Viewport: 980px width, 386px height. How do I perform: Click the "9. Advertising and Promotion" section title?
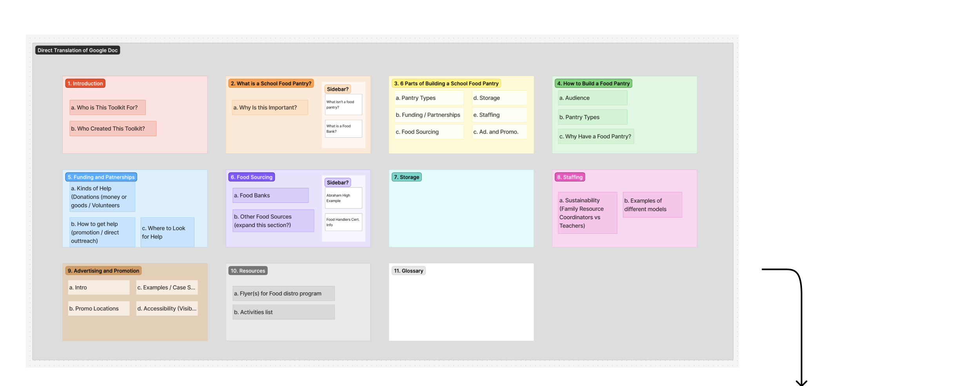pos(103,271)
